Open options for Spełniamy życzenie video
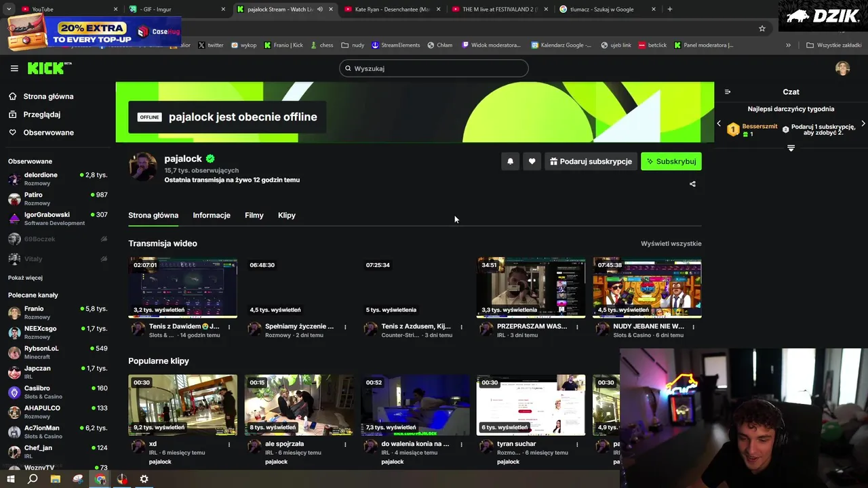 tap(345, 327)
